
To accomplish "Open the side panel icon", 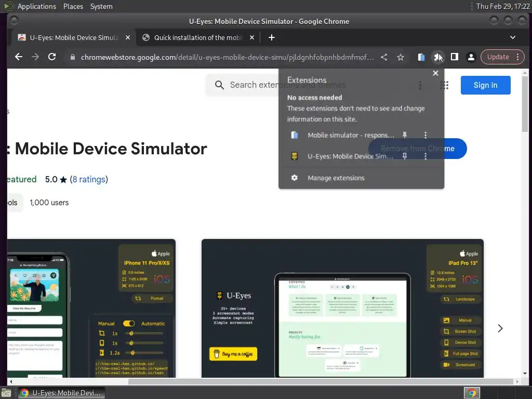I will coord(454,57).
